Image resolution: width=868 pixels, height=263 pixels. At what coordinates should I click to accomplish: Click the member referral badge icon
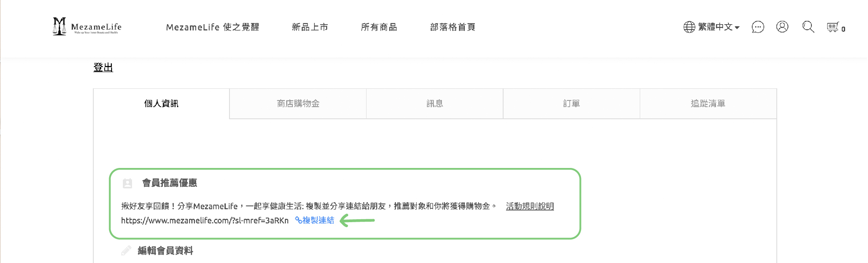click(127, 183)
